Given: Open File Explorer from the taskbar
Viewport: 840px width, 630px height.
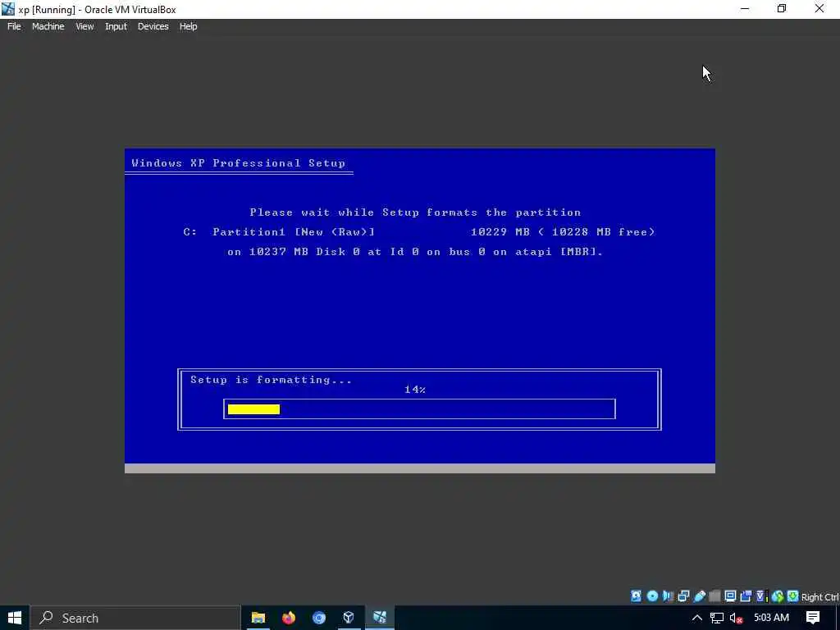Looking at the screenshot, I should (x=258, y=618).
